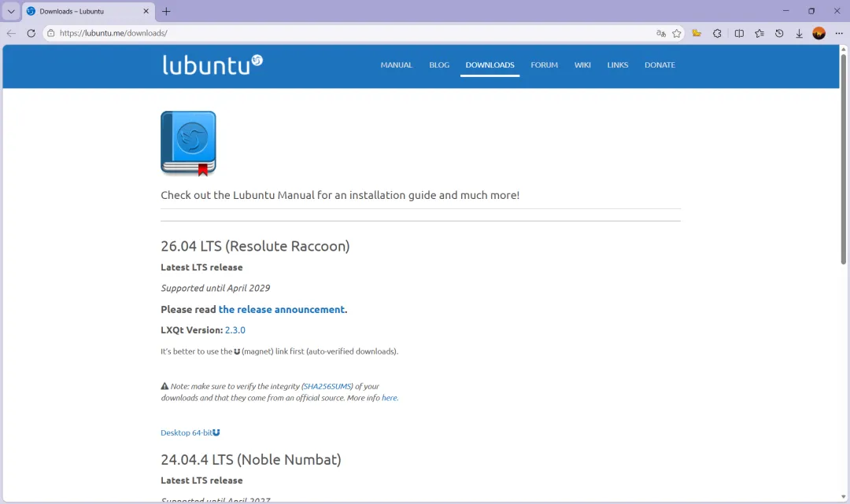Select the DOWNLOADS nav item
The image size is (850, 504).
coord(490,65)
